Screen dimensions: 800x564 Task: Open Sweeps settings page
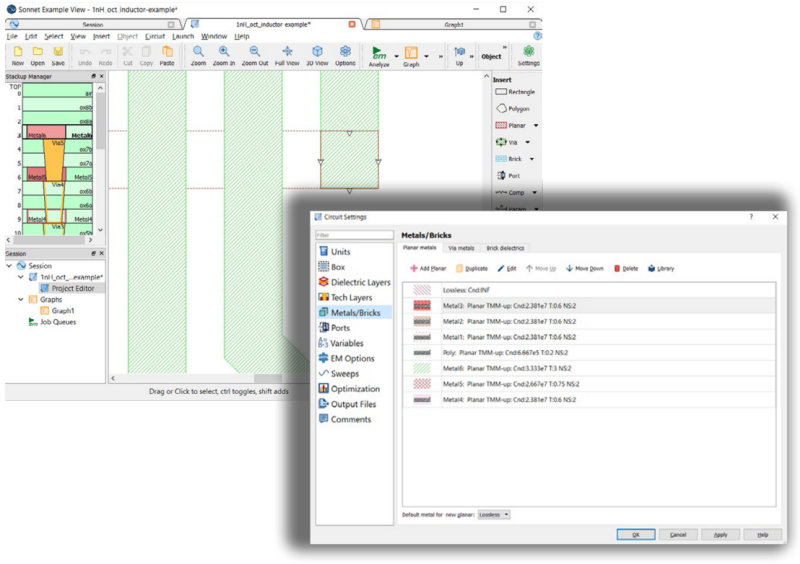point(338,374)
